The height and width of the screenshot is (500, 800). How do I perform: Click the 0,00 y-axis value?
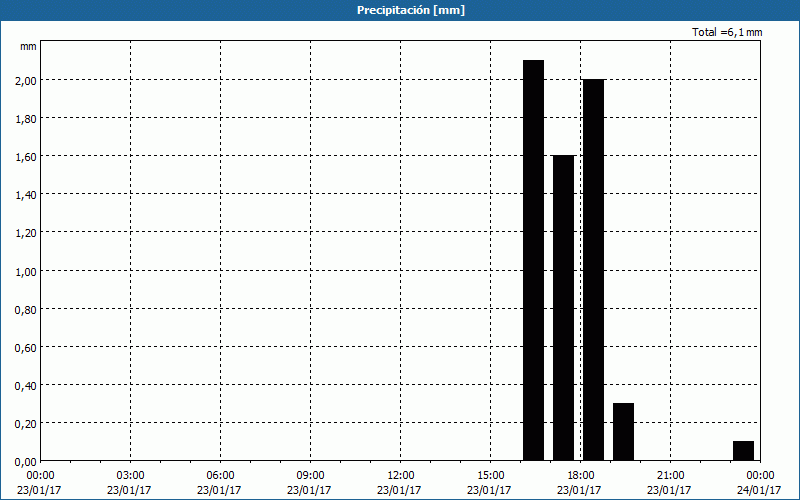click(26, 462)
